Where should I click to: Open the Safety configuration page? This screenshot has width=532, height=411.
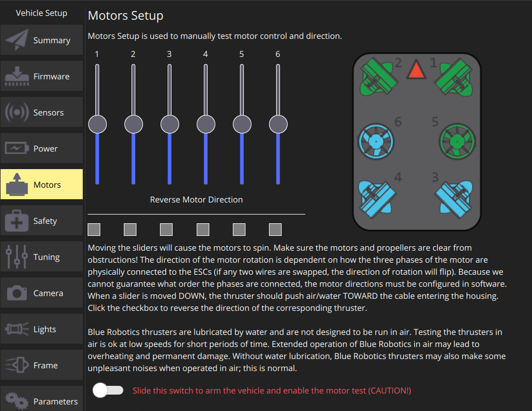(41, 220)
